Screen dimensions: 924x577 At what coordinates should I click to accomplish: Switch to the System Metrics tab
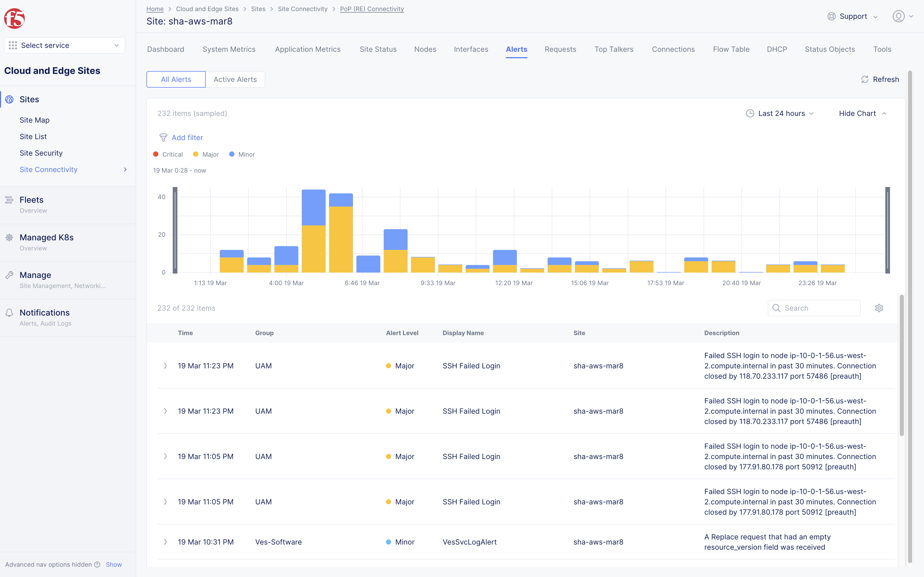click(229, 49)
